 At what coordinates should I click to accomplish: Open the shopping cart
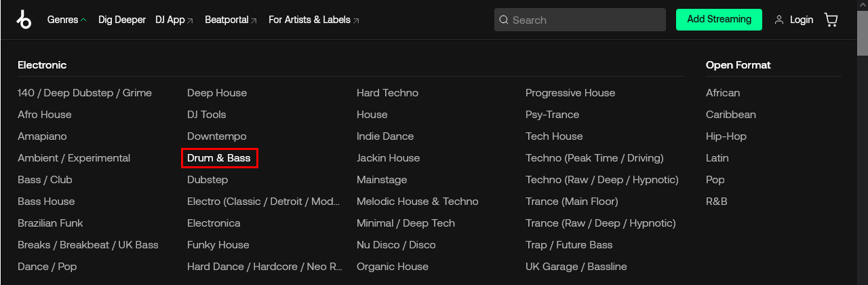(831, 20)
